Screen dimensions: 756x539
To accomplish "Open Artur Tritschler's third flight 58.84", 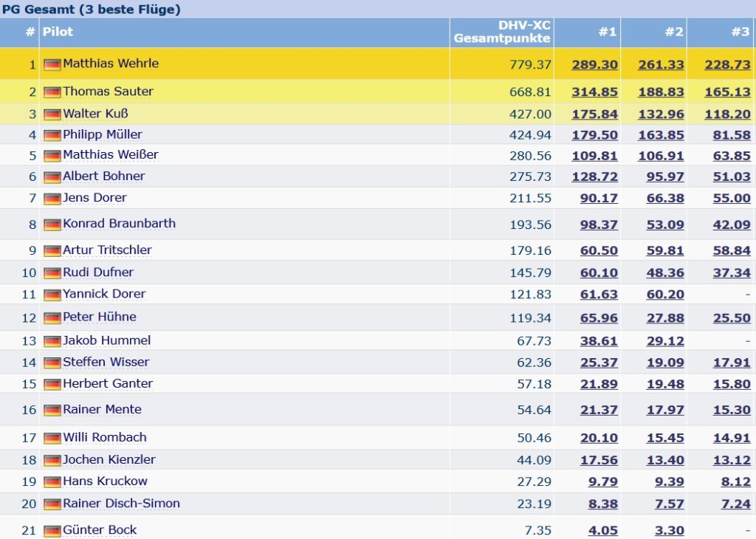I will click(732, 251).
